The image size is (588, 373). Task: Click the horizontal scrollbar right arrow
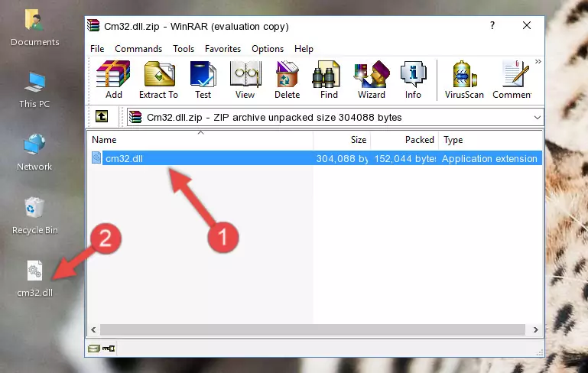536,330
